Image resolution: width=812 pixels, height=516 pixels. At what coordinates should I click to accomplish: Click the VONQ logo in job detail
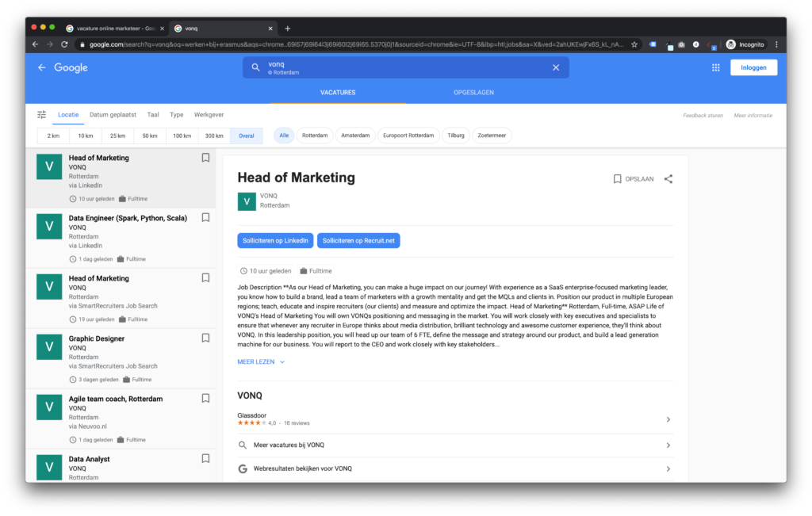247,201
